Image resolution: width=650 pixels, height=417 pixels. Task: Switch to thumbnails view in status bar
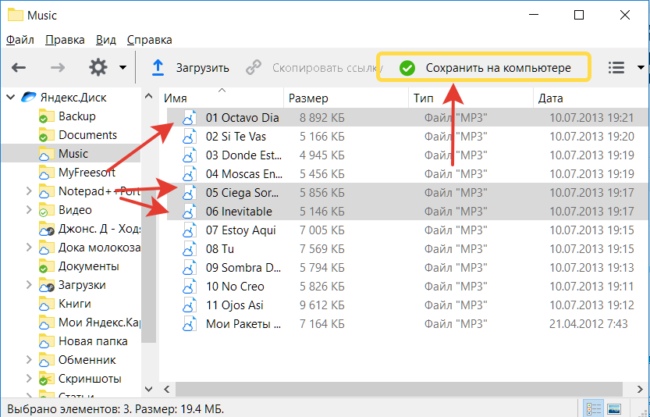tap(614, 408)
